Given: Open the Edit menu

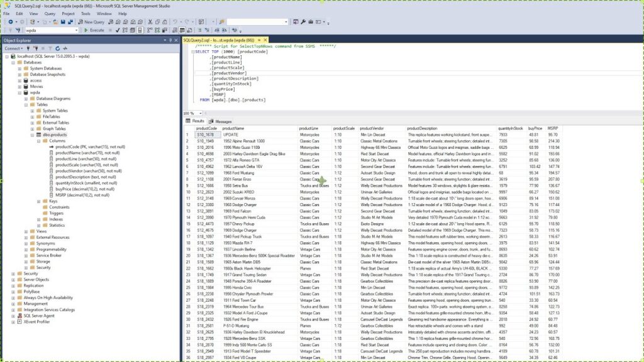Looking at the screenshot, I should click(x=19, y=14).
